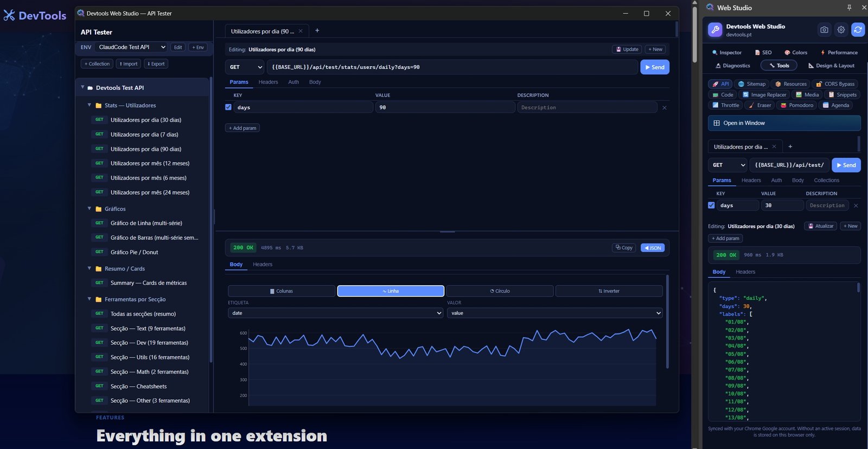Click the screenshot camera icon in Web Studio panel
This screenshot has width=868, height=449.
click(x=824, y=30)
